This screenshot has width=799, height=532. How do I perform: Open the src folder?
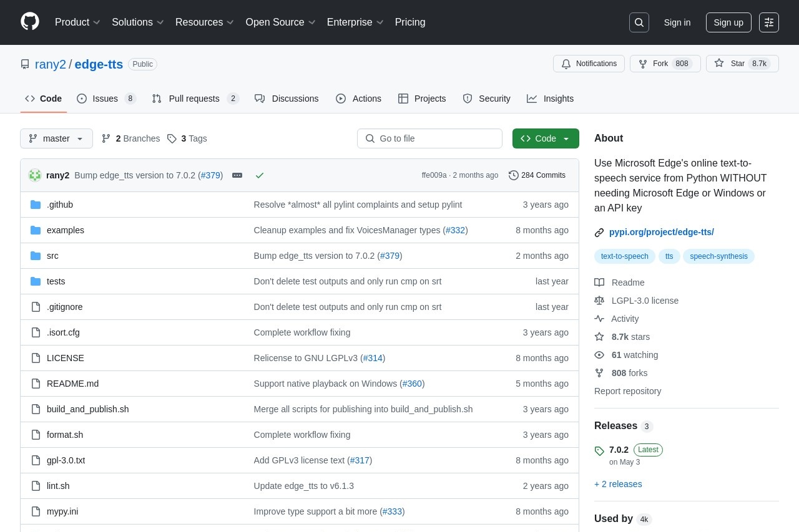tap(52, 256)
